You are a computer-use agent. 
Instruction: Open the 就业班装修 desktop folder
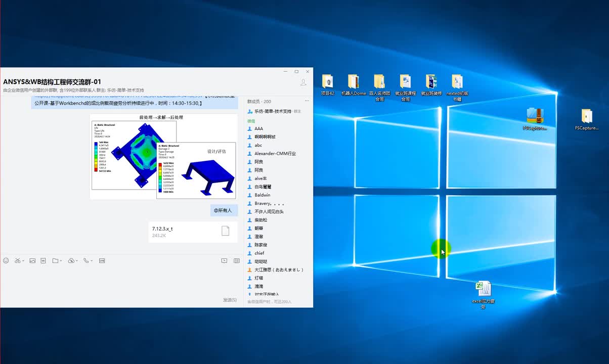pyautogui.click(x=431, y=85)
